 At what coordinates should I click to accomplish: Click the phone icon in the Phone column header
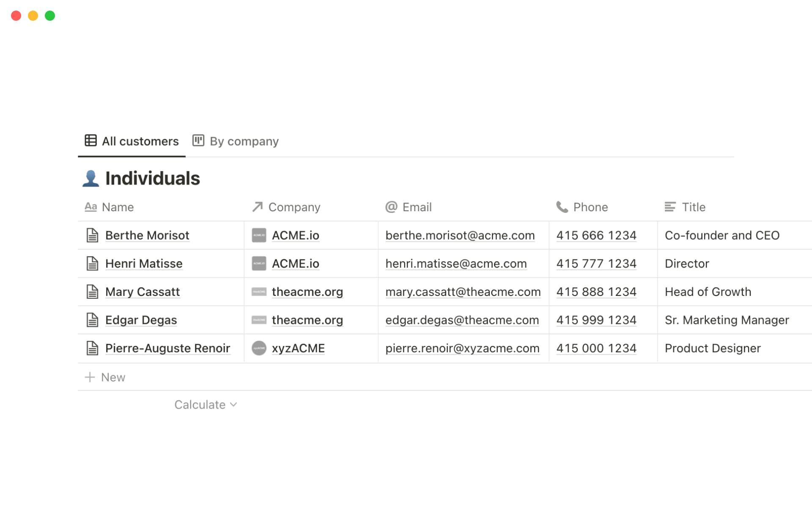point(562,207)
